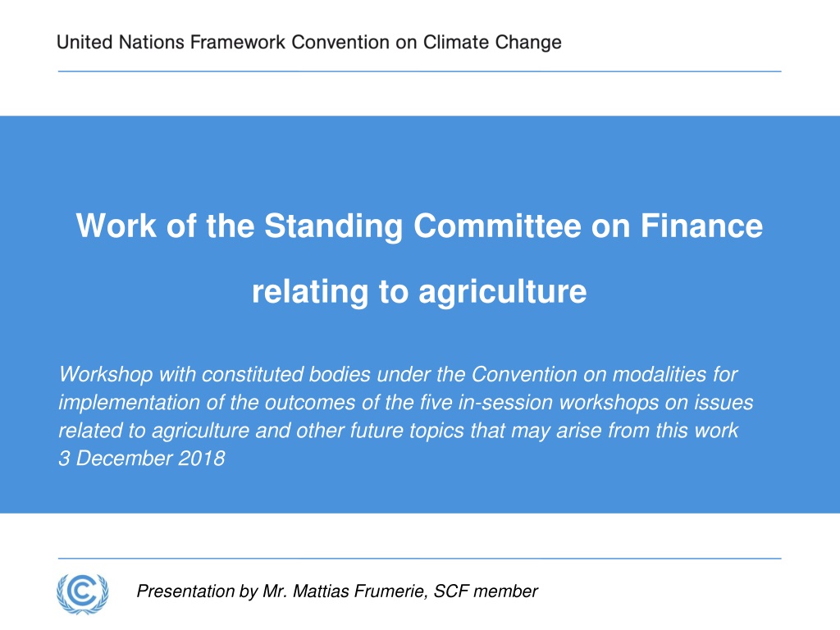The height and width of the screenshot is (630, 840).
Task: Click the date '3 December 2018'
Action: pos(142,459)
